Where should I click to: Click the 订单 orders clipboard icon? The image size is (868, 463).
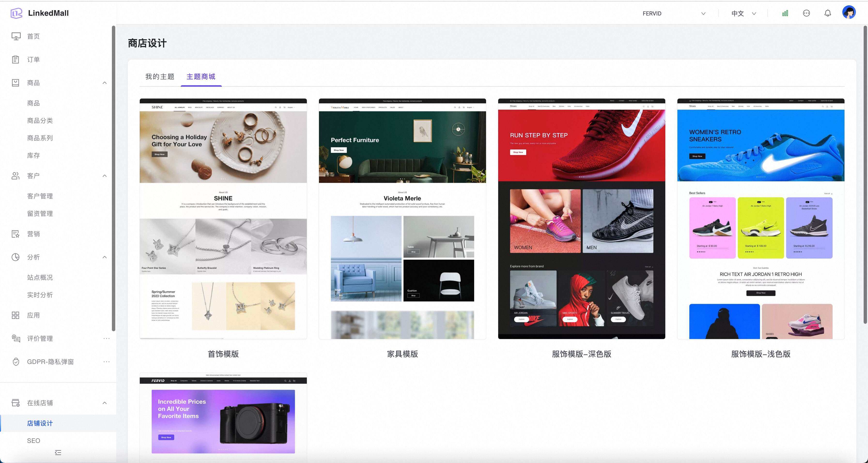click(x=16, y=59)
